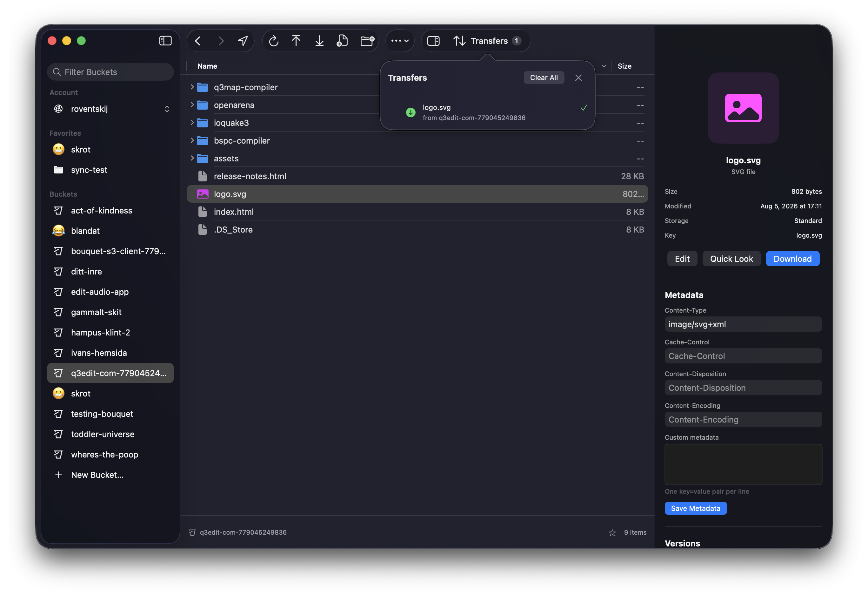Click the Edit button
The image size is (868, 596).
point(682,259)
